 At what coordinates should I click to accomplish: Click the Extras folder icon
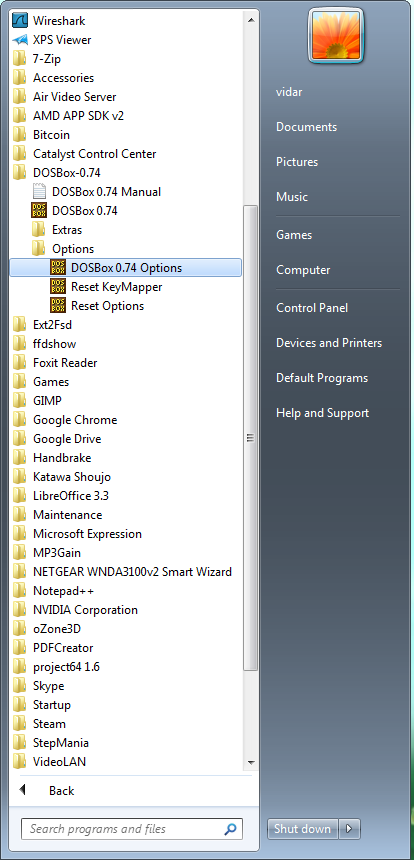tap(39, 230)
